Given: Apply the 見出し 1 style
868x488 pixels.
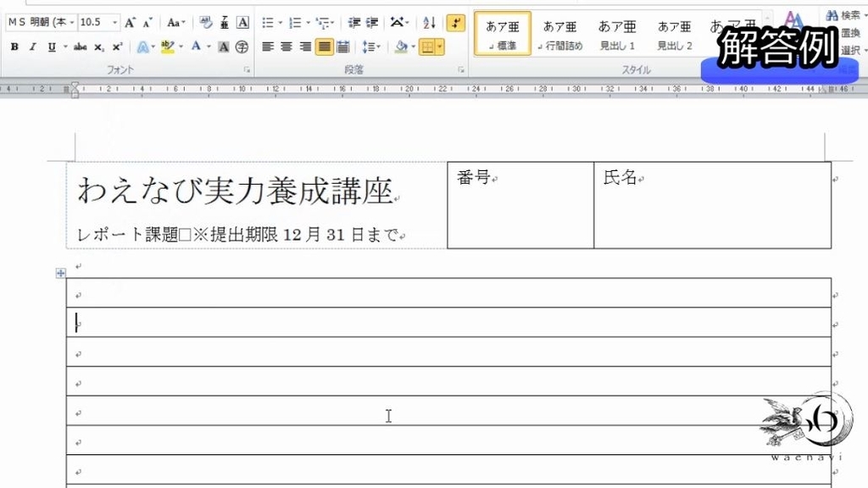Looking at the screenshot, I should point(616,32).
